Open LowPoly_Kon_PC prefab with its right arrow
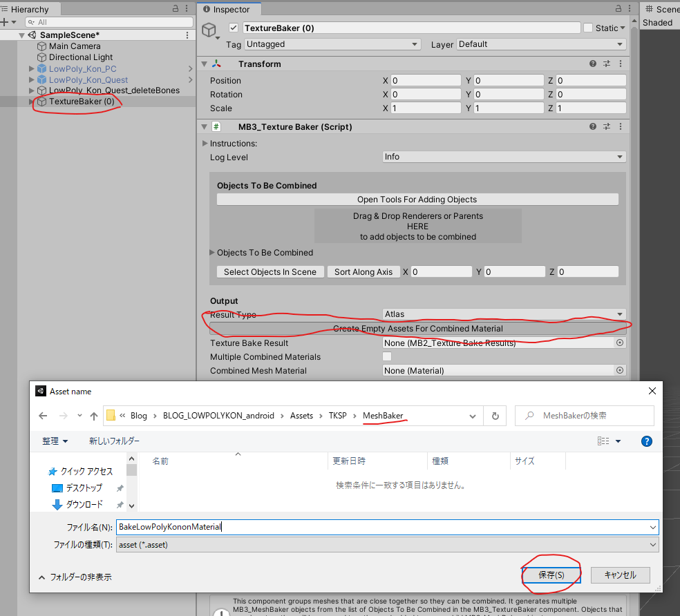This screenshot has width=680, height=616. point(190,68)
